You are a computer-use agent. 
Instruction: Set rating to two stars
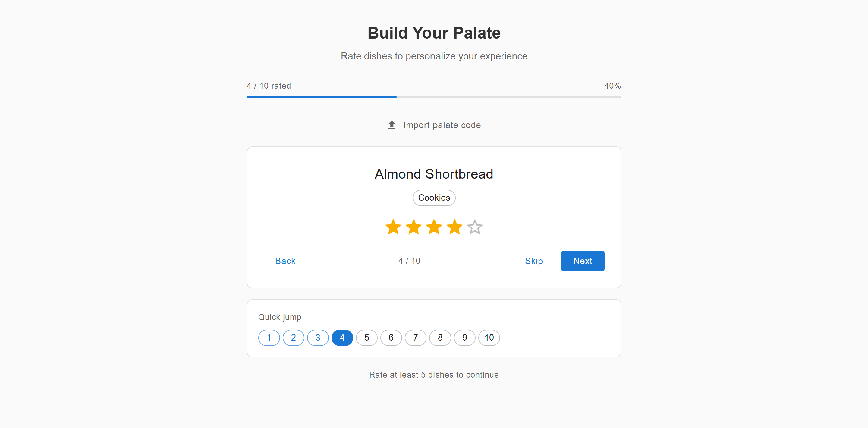pos(414,227)
